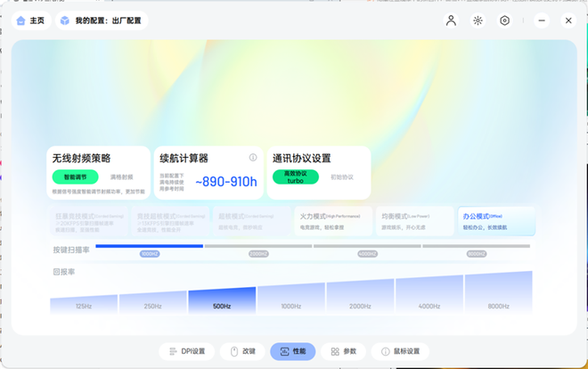Go to the 参数 parameters tab
Viewport: 588px width, 369px height.
343,351
